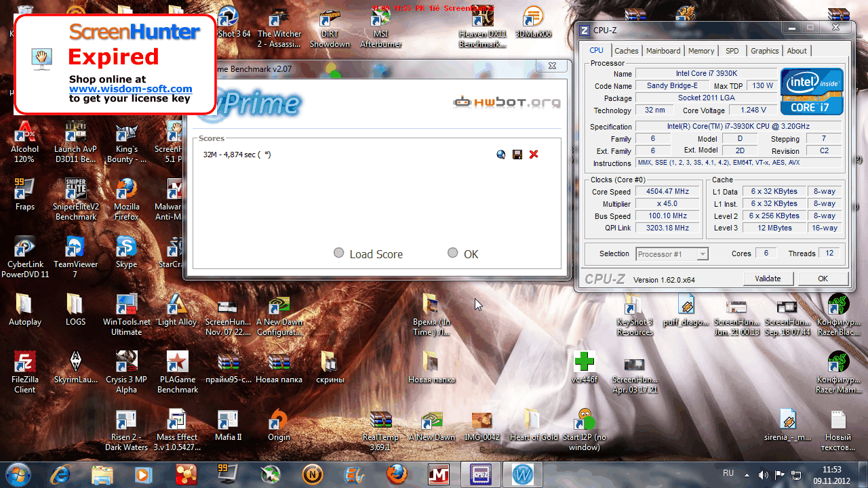868x488 pixels.
Task: Switch to the Memory tab
Action: (701, 51)
